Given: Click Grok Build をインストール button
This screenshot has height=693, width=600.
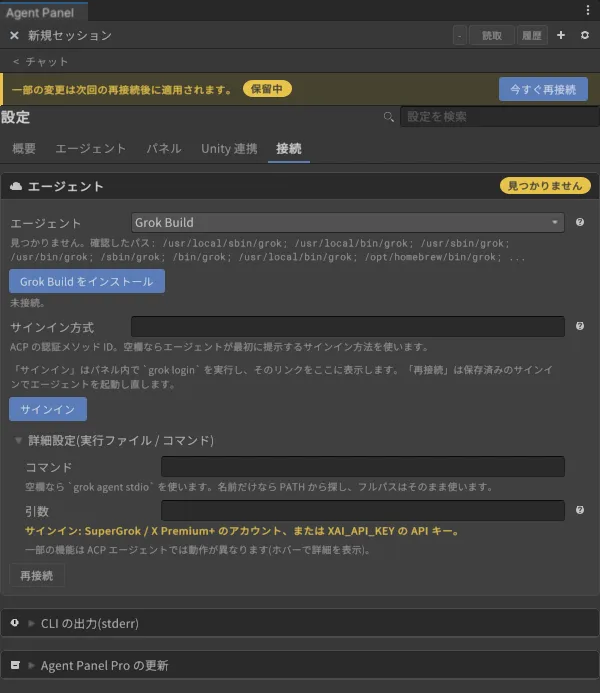Looking at the screenshot, I should click(x=87, y=281).
